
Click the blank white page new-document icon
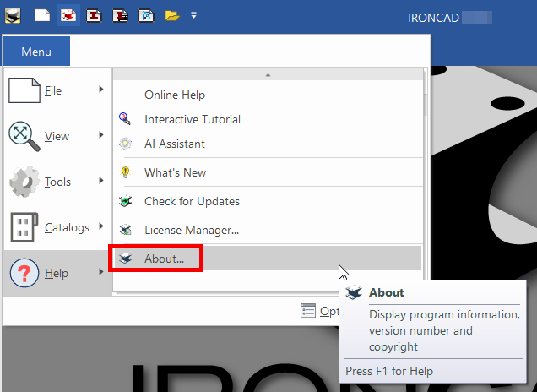42,16
